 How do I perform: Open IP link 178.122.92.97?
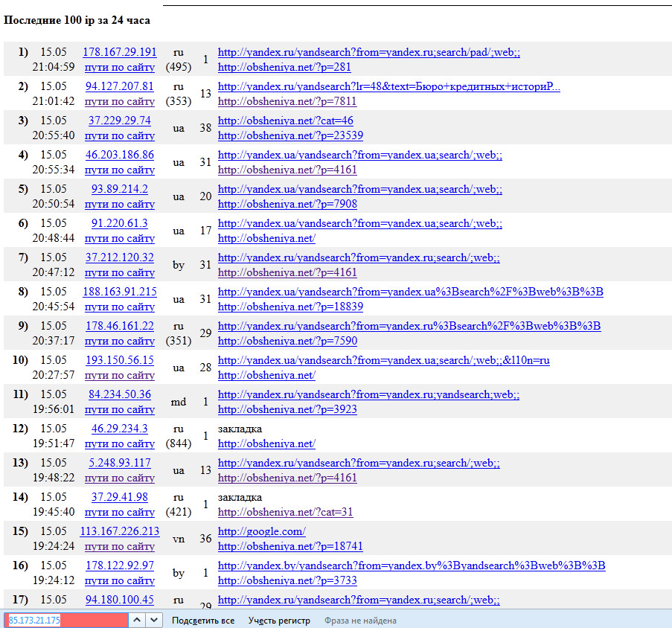pos(120,566)
